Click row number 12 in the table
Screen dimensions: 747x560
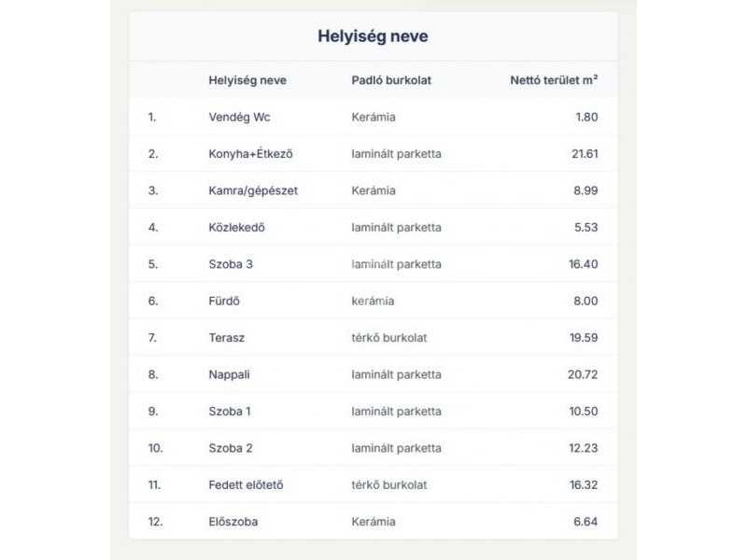[155, 522]
